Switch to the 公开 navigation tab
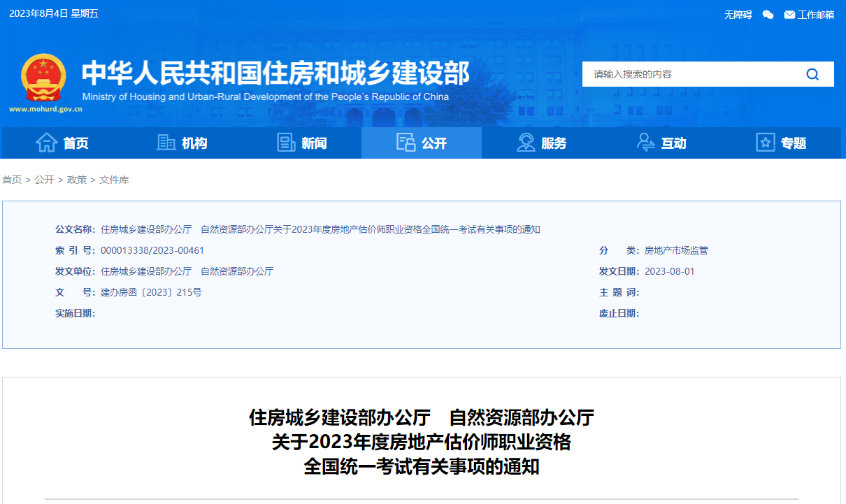Screen dimensions: 846x504 pos(428,143)
